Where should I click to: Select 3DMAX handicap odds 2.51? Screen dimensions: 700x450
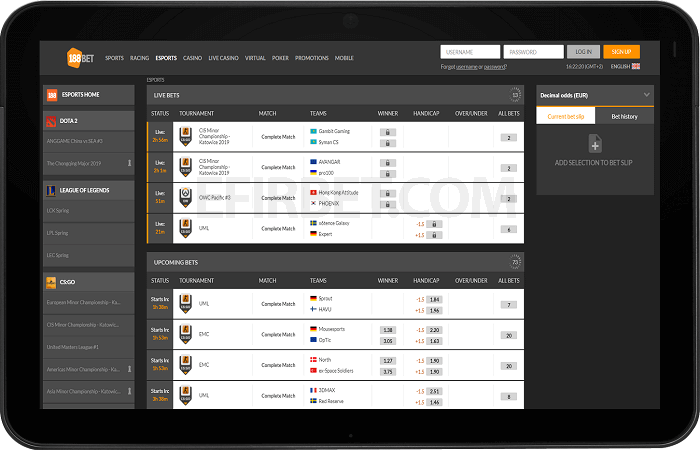click(x=434, y=392)
